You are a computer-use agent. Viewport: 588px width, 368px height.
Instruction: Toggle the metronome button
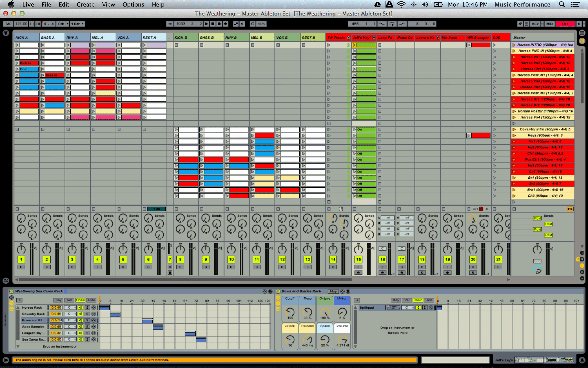click(61, 24)
